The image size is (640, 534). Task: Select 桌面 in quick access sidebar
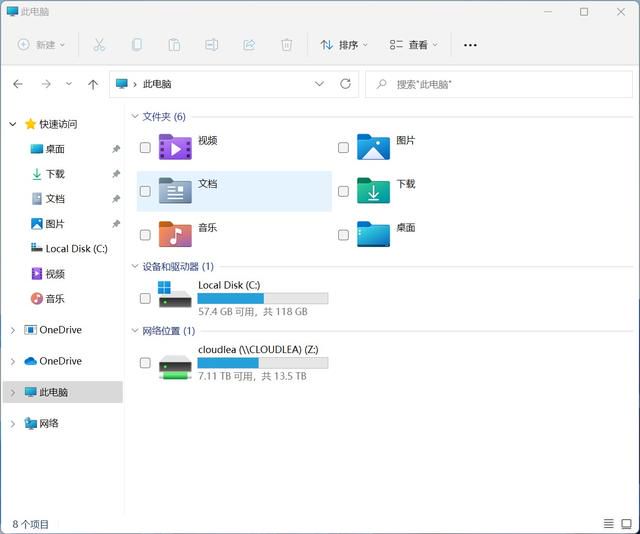coord(55,149)
